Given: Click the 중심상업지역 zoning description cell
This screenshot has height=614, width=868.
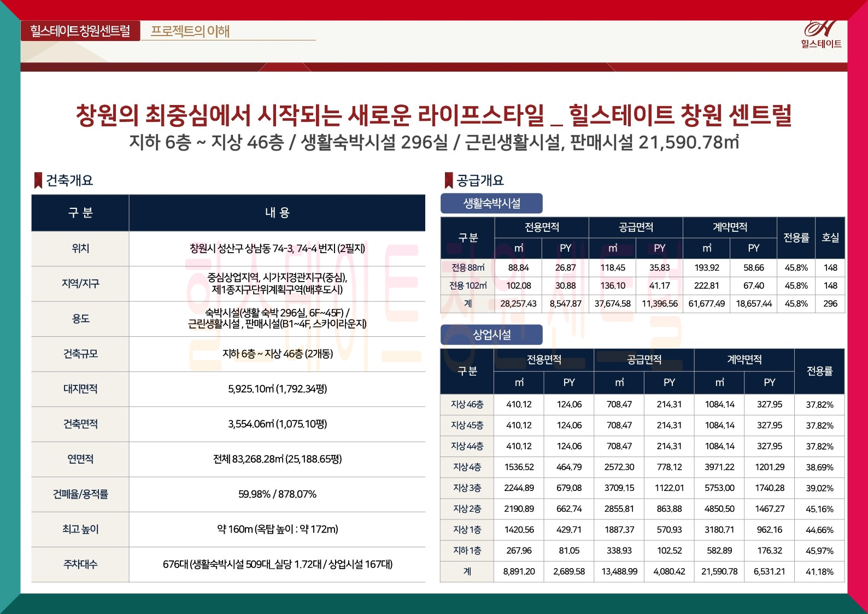Looking at the screenshot, I should [277, 283].
